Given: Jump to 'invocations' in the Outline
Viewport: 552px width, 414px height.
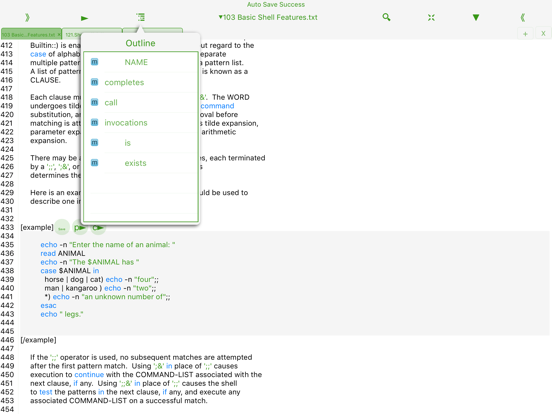Looking at the screenshot, I should [x=141, y=123].
